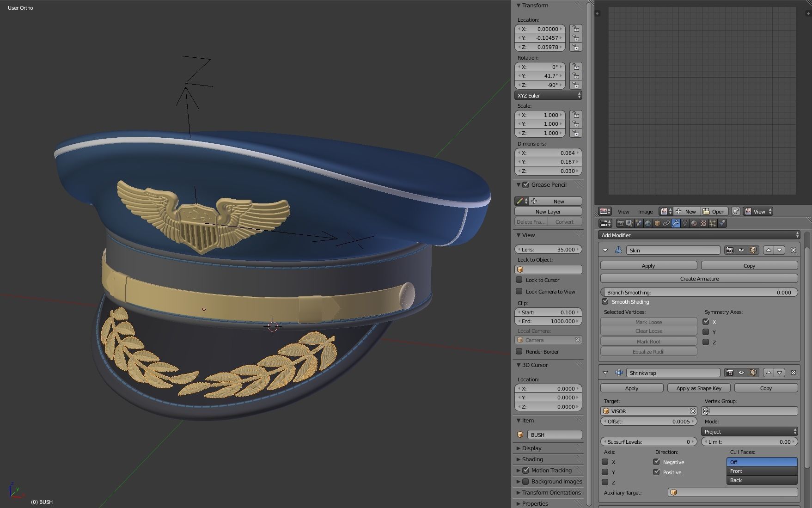Select Off in Cull Faces

(x=762, y=462)
